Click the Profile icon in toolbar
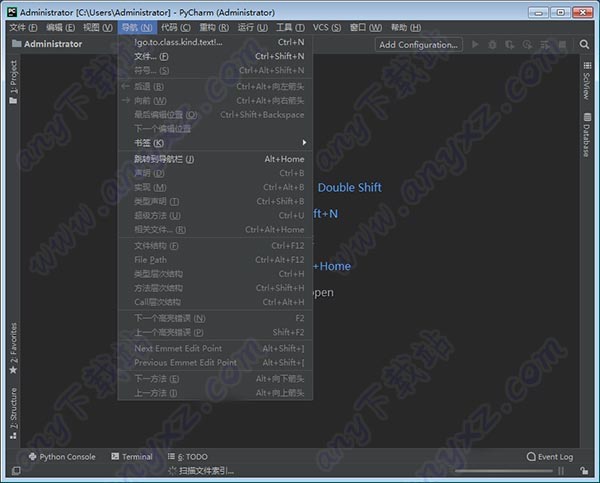Screen dimensions: 600x483 [x=527, y=44]
